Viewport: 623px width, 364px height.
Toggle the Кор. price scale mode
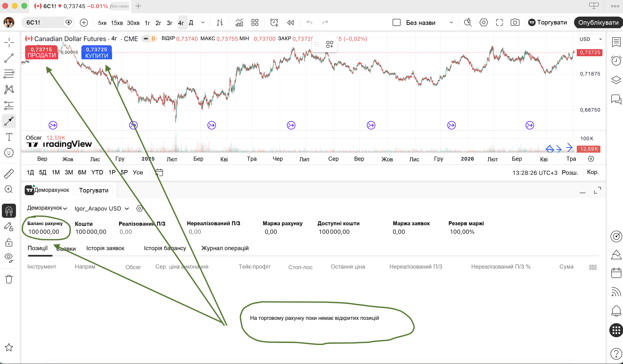coord(593,172)
